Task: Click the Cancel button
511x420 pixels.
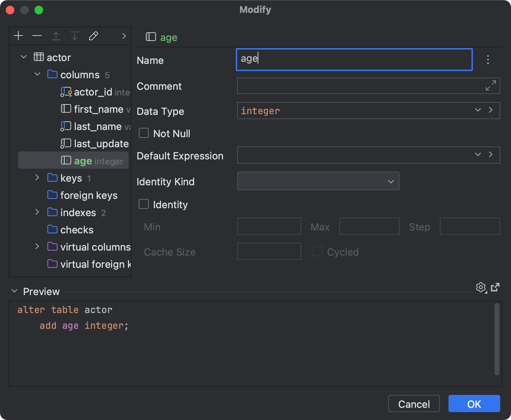Action: pos(414,403)
